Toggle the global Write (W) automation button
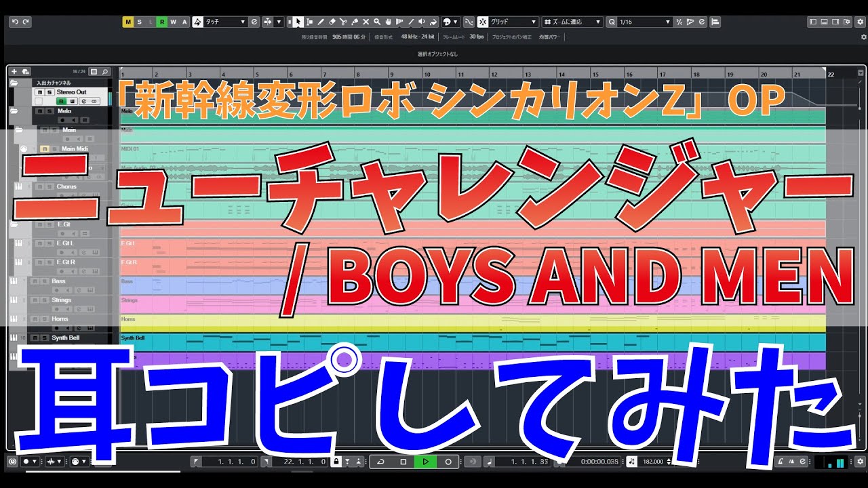The image size is (868, 488). point(172,22)
